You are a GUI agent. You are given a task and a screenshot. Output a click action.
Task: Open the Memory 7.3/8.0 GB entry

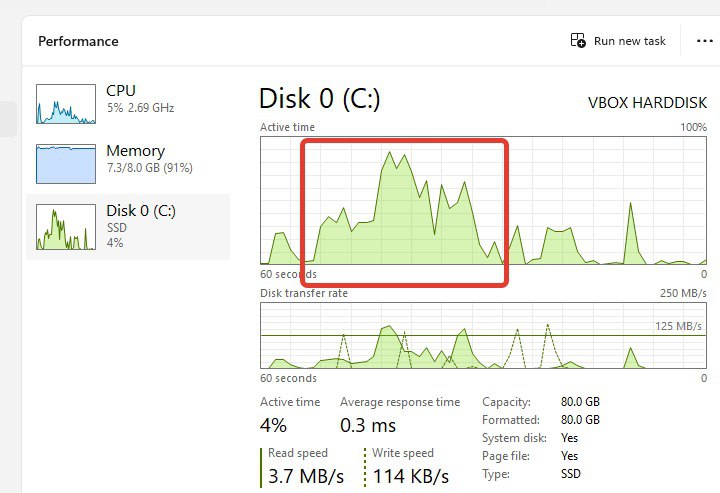click(128, 164)
